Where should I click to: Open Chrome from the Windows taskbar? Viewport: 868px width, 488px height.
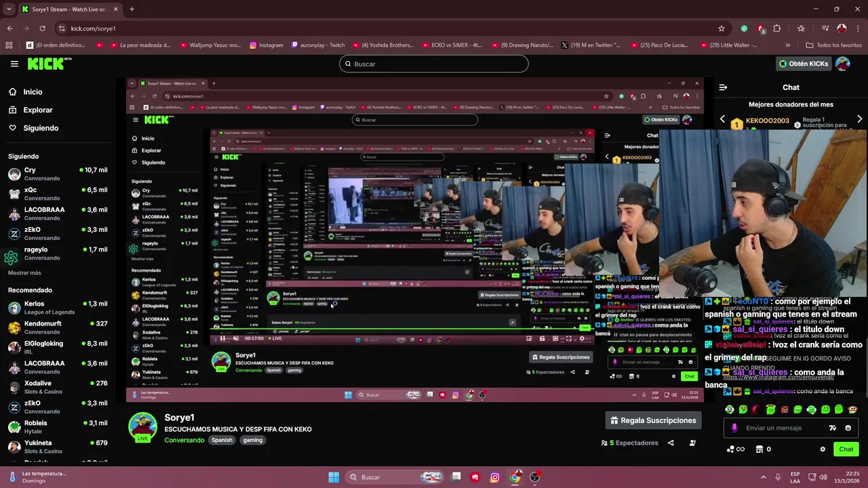click(515, 477)
